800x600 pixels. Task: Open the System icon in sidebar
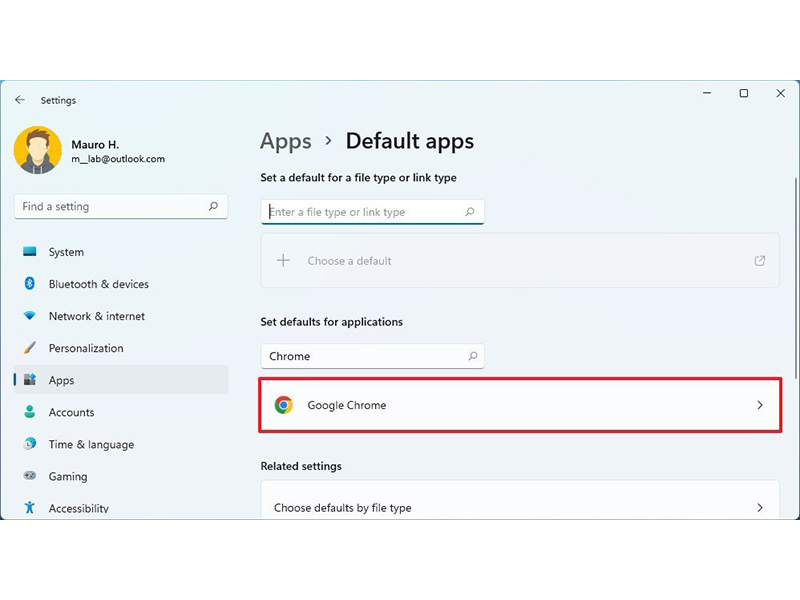click(30, 252)
